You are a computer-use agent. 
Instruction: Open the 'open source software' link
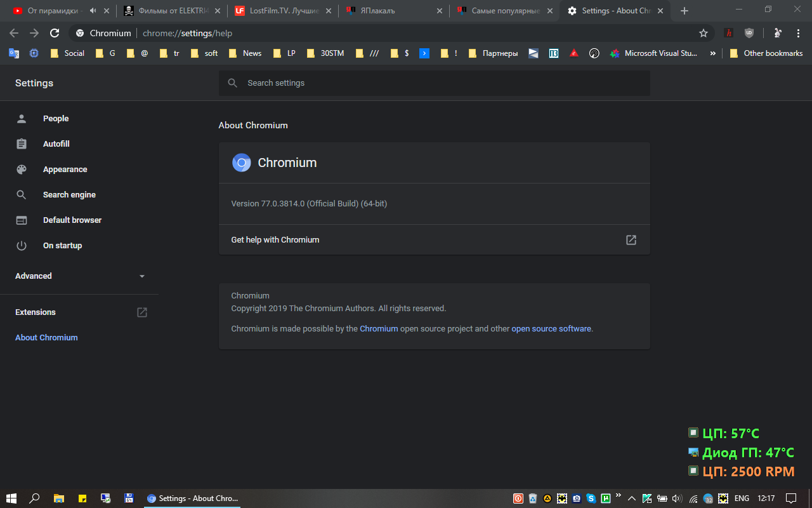[551, 329]
